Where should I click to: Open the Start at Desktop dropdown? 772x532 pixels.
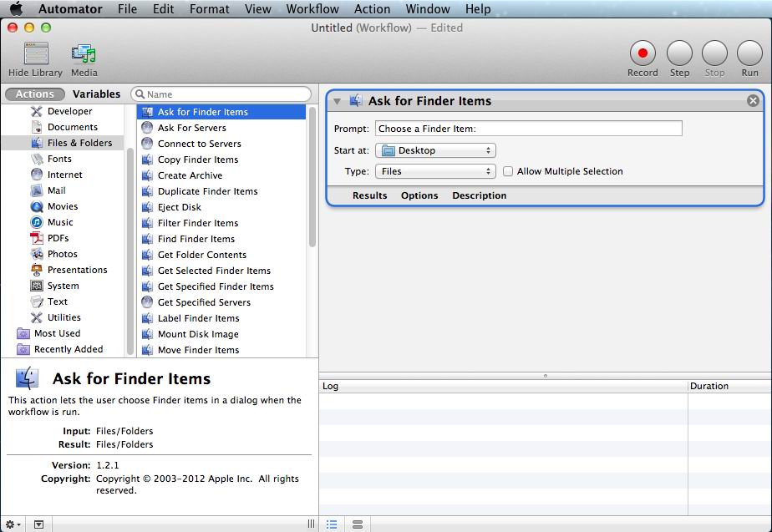click(x=435, y=150)
